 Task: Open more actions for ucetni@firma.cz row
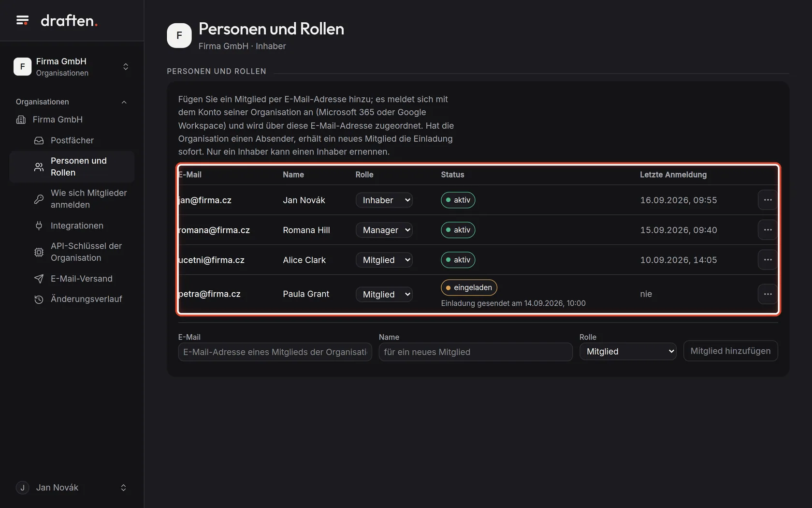[768, 260]
